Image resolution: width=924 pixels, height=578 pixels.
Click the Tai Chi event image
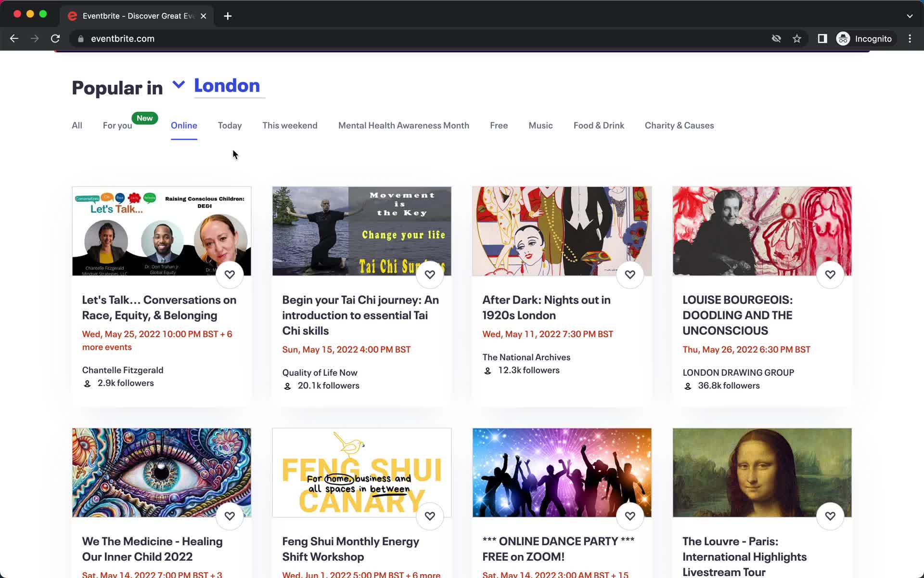coord(362,231)
